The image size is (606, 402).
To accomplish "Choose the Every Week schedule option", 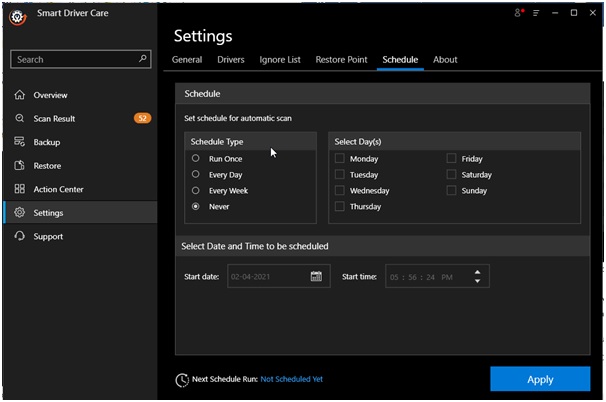I will click(x=196, y=190).
